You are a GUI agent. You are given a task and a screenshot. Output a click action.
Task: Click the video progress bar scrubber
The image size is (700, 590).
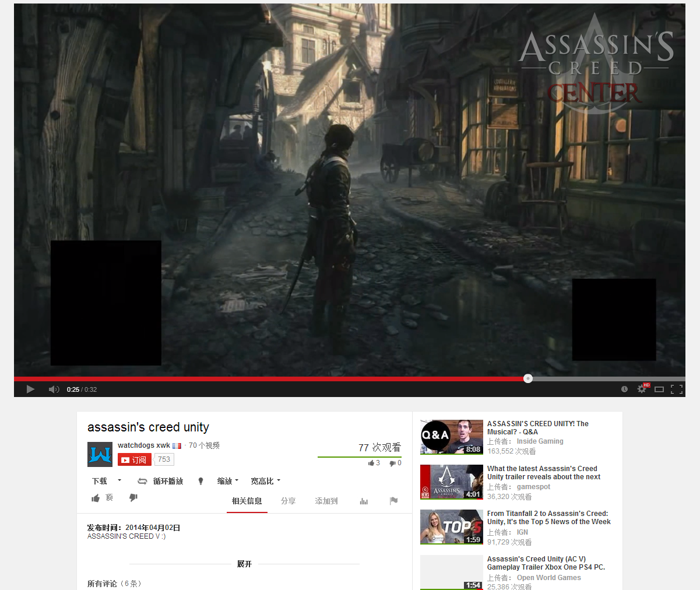528,378
